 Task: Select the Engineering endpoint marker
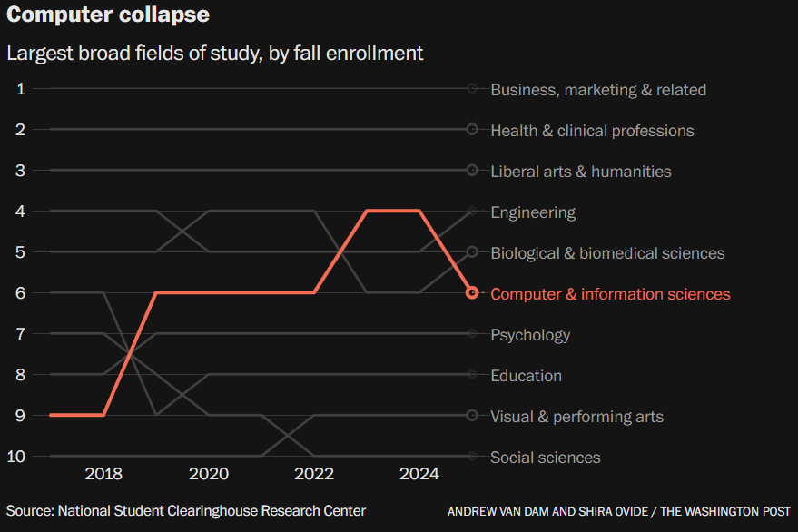pos(472,211)
